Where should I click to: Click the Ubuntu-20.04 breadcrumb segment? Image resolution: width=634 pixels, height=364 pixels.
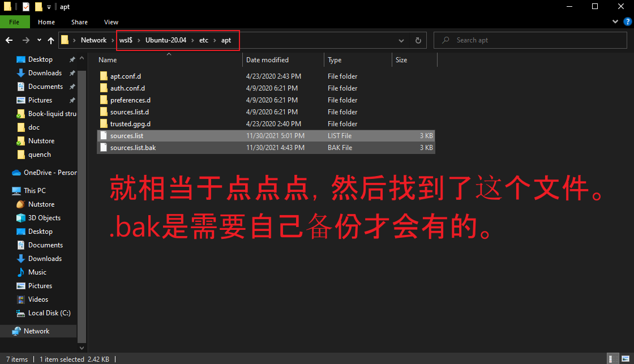click(166, 40)
